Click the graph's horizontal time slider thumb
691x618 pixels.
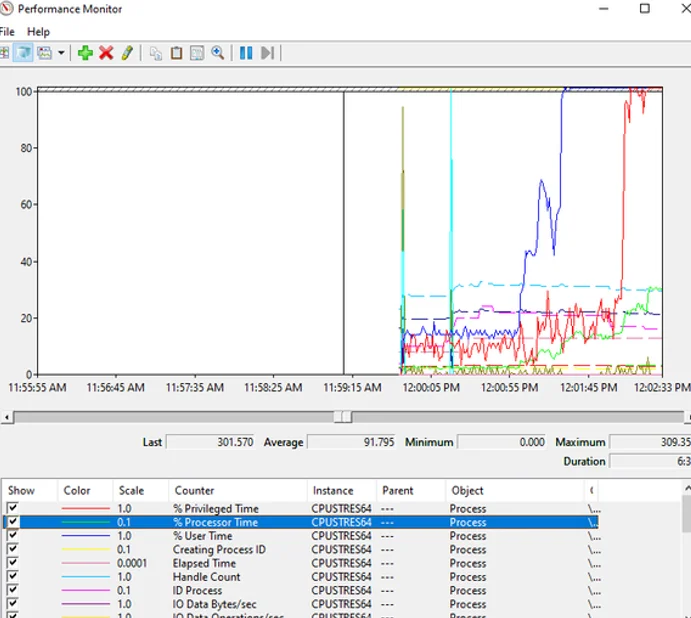342,416
